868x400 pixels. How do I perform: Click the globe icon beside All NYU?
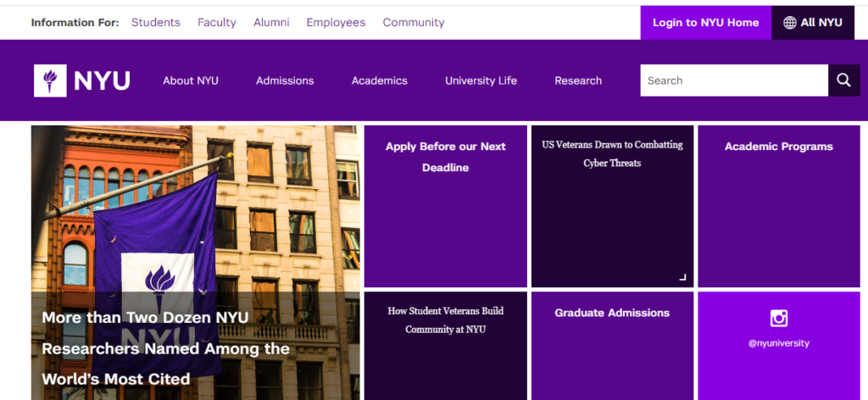pyautogui.click(x=789, y=23)
